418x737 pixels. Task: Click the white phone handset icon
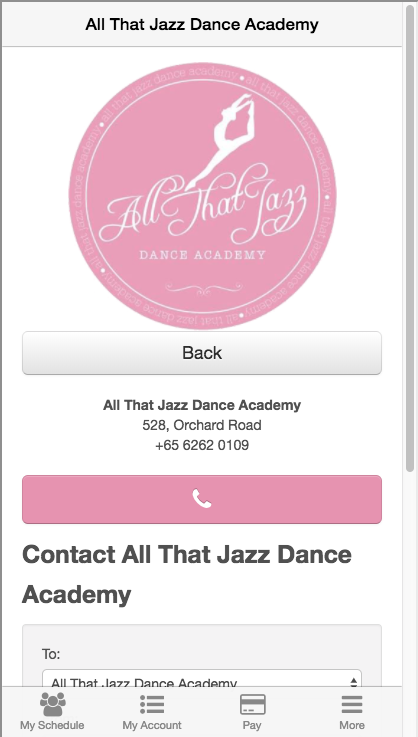[202, 499]
